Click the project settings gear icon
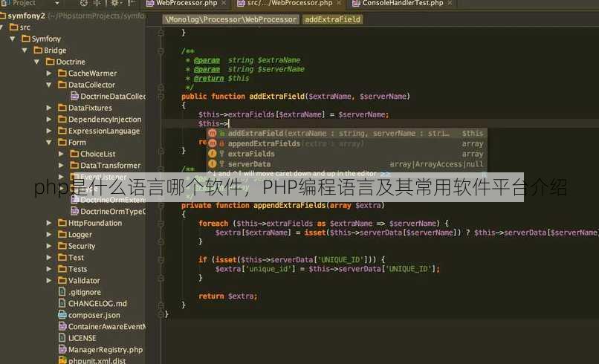The height and width of the screenshot is (364, 599). [114, 4]
